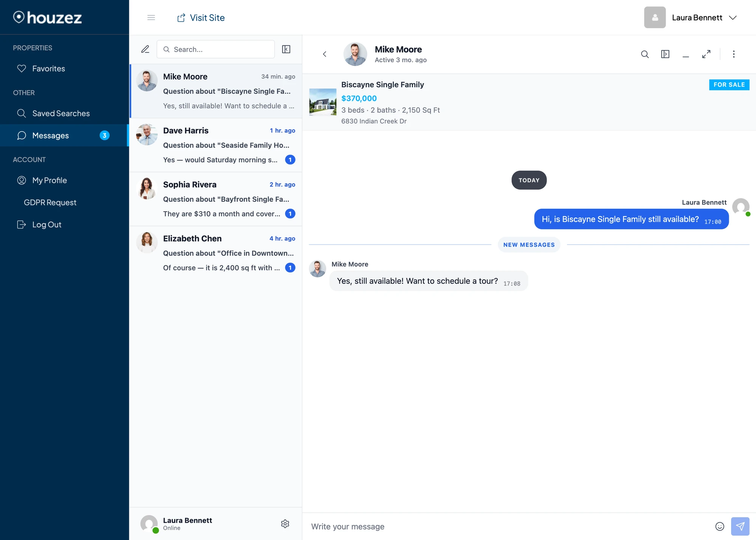The height and width of the screenshot is (540, 756).
Task: Click Mike Moore's avatar beside his reply
Action: pos(318,269)
